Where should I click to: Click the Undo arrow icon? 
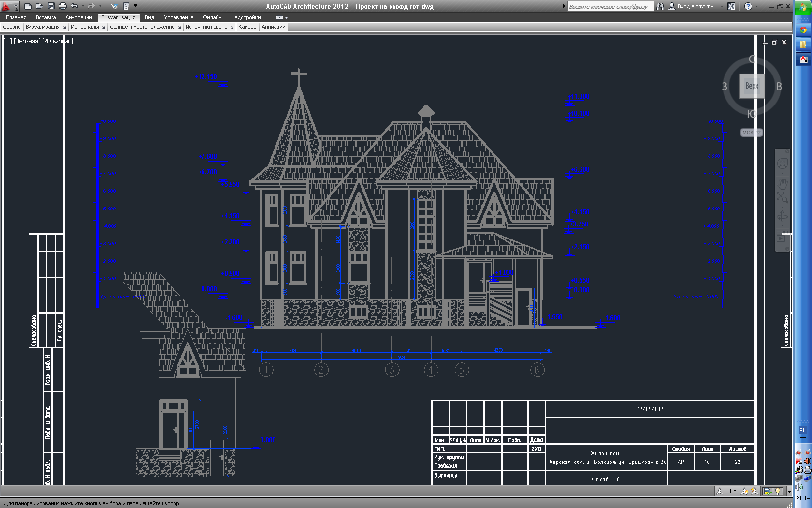click(74, 6)
